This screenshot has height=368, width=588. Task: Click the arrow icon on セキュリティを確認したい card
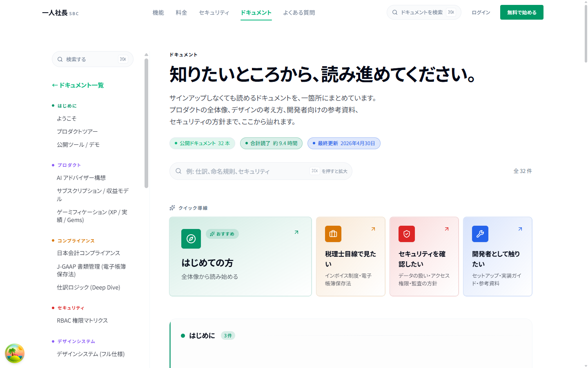tap(447, 229)
